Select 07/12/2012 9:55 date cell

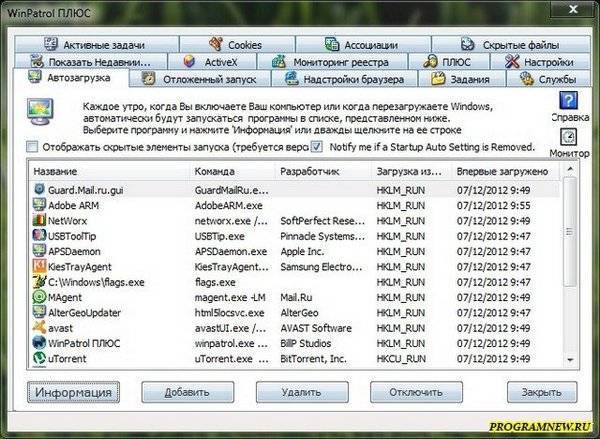point(493,206)
